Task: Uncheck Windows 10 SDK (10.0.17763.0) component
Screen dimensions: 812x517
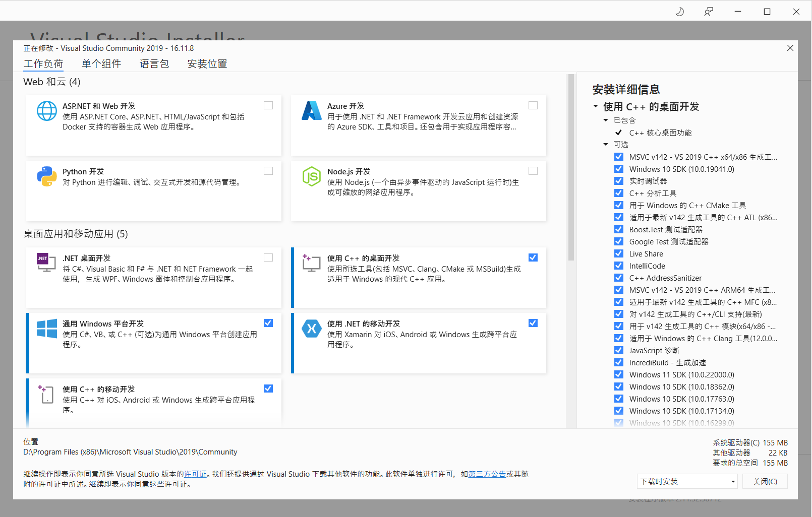Action: click(619, 399)
